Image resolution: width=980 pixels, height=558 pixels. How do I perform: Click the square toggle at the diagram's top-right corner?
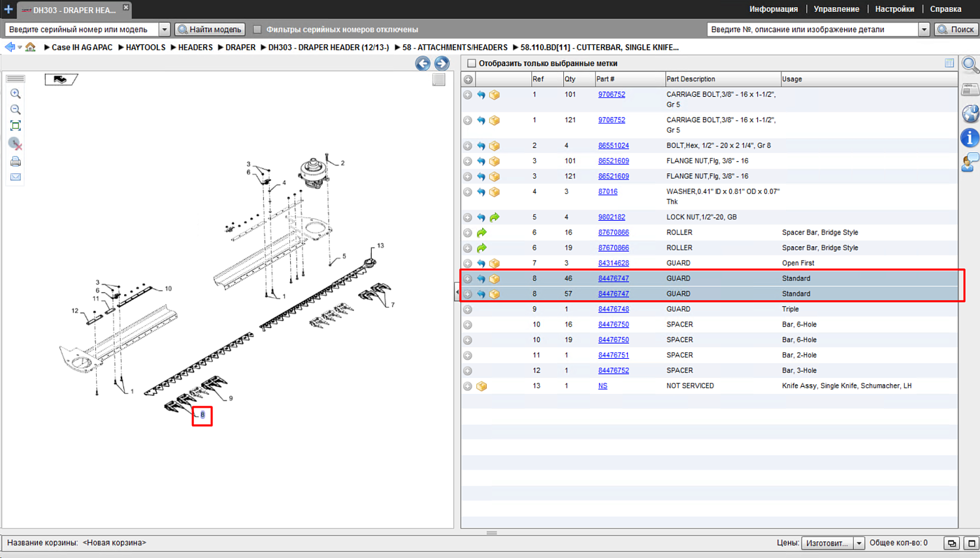click(439, 80)
